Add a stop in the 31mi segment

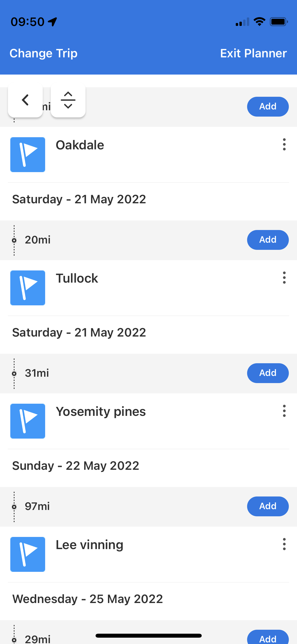click(x=268, y=373)
